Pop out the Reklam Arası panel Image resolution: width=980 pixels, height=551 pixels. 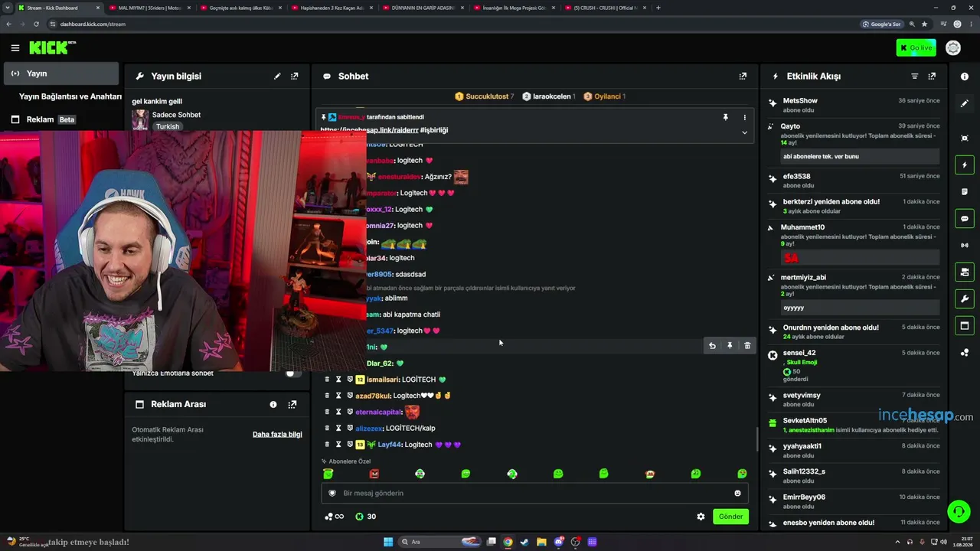[292, 404]
